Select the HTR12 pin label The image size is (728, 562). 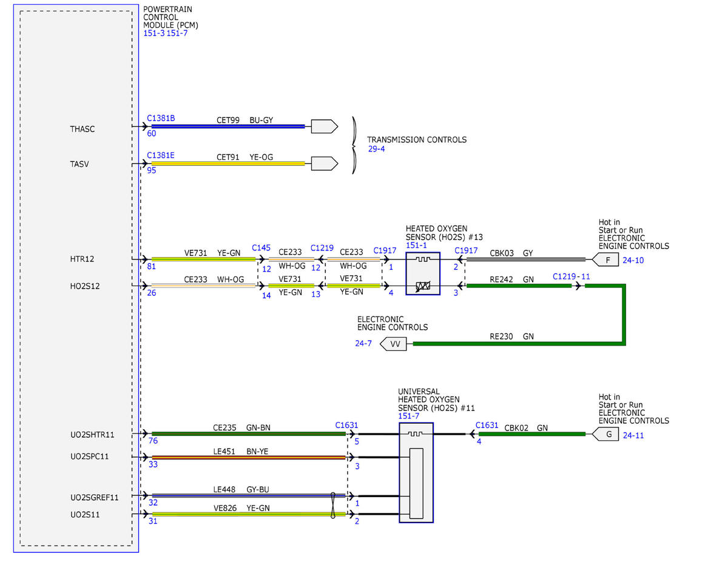point(82,259)
